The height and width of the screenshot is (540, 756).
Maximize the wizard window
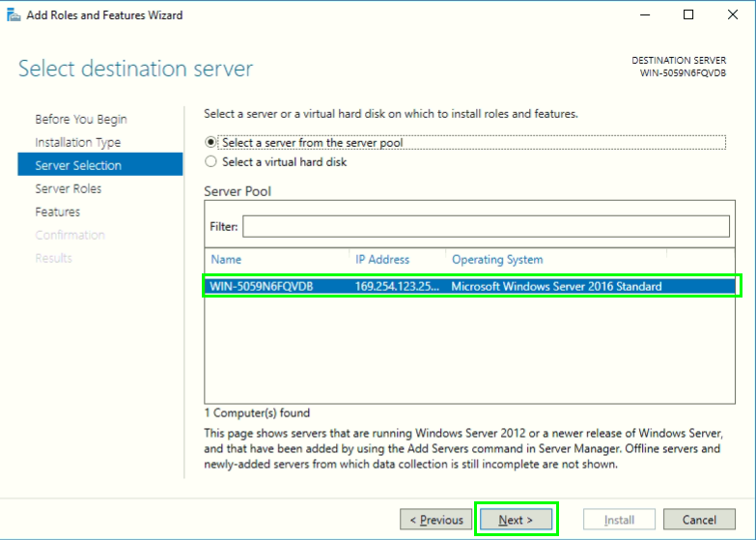(688, 14)
